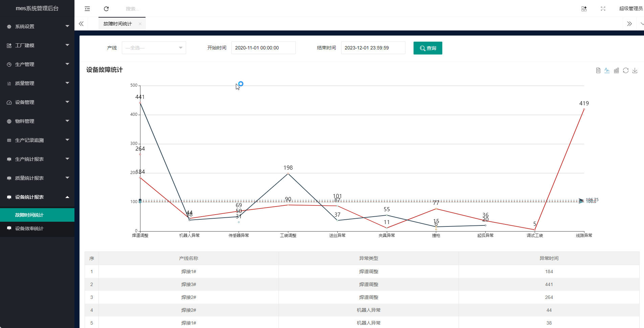Click the 结束时间 date input
The height and width of the screenshot is (328, 644).
[x=373, y=48]
